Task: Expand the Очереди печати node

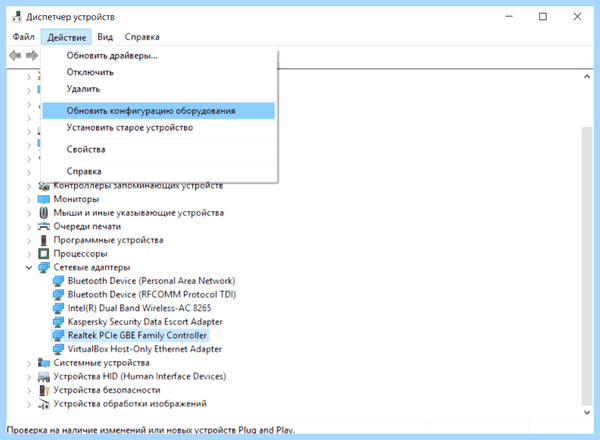Action: (29, 227)
